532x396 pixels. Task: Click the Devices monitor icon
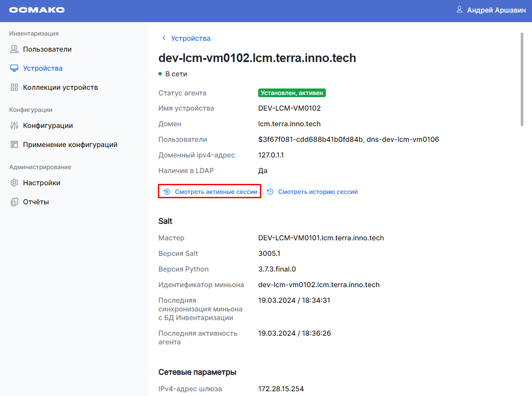point(14,69)
